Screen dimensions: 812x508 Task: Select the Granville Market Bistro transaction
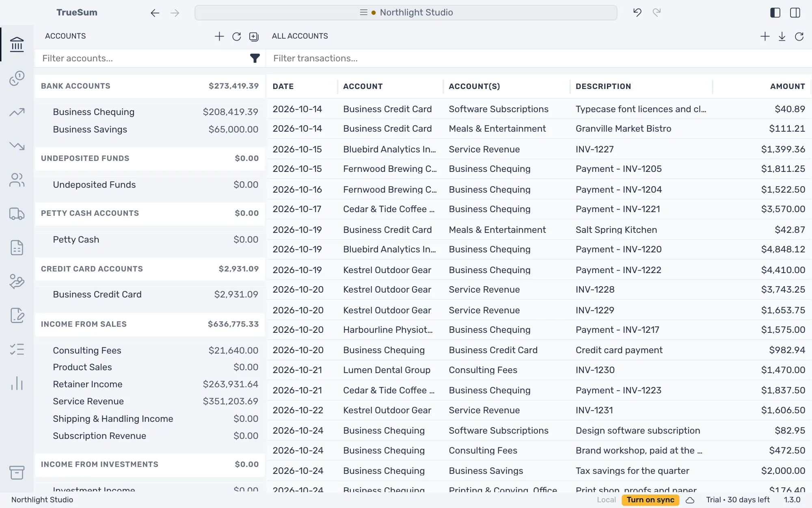click(x=539, y=128)
